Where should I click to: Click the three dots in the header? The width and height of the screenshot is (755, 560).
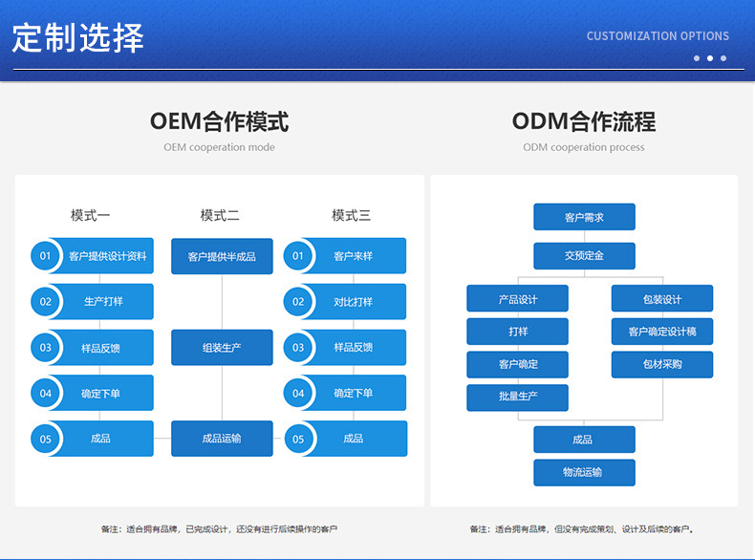tap(710, 58)
